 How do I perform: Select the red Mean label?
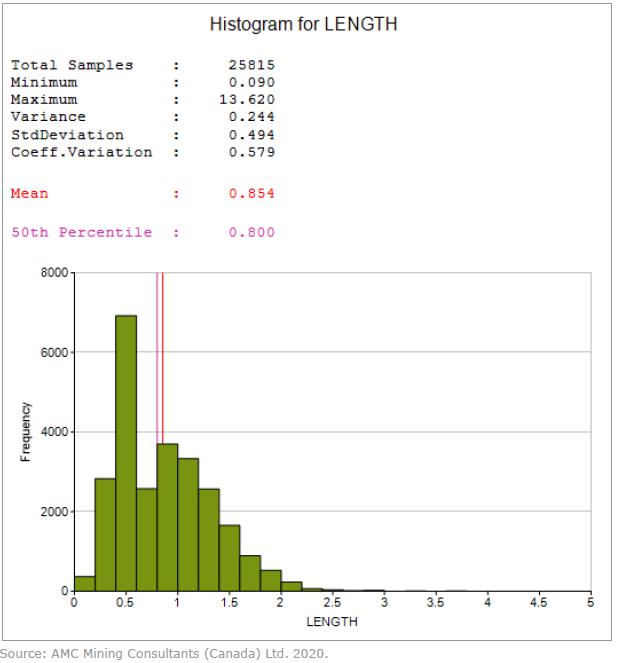pos(30,193)
